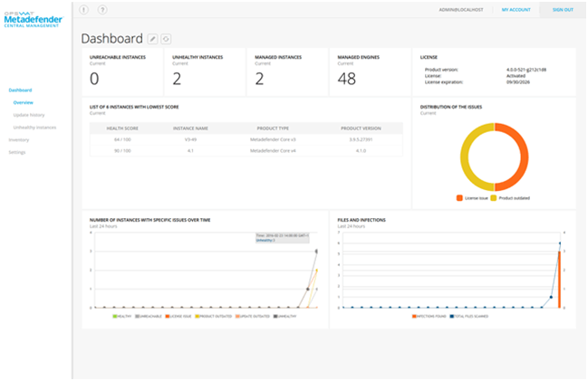
Task: Toggle Total Files Scanned legend entry
Action: (469, 317)
